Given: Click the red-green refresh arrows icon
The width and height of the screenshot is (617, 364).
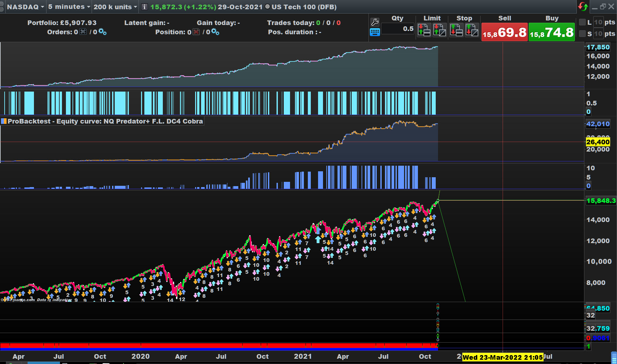Looking at the screenshot, I should [583, 7].
